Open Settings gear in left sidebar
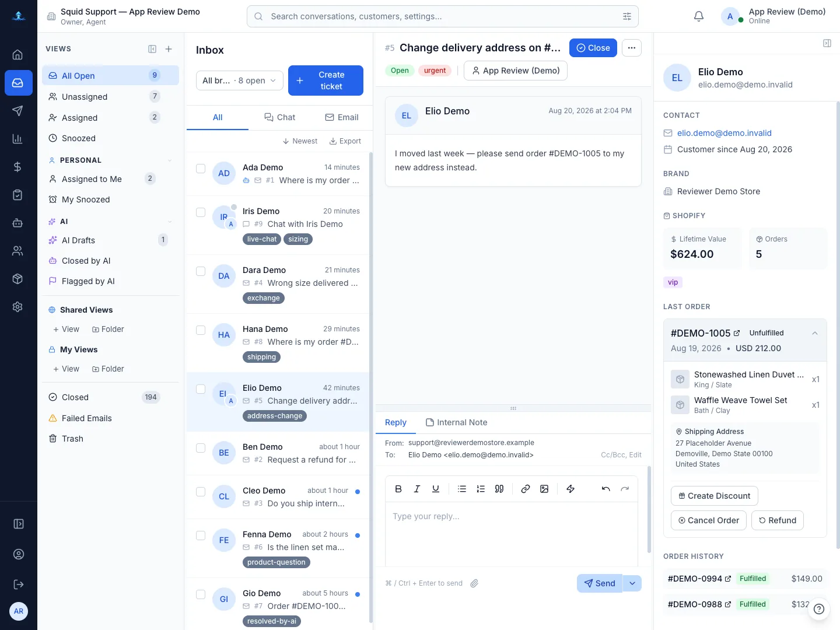Image resolution: width=840 pixels, height=630 pixels. coord(17,307)
